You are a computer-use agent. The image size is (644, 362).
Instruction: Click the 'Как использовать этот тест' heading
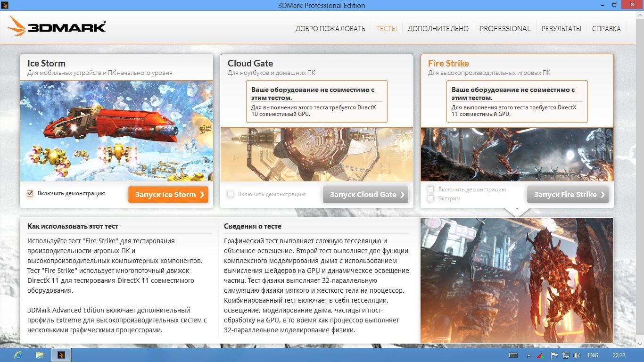[x=73, y=226]
